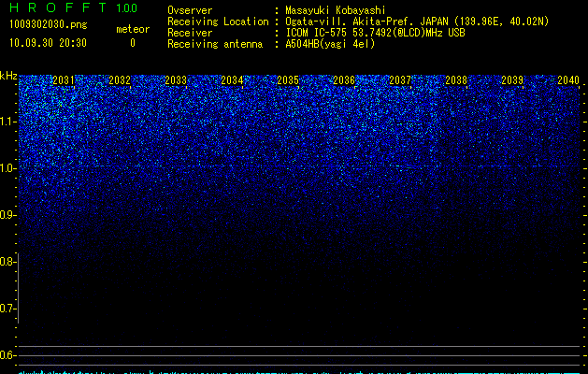
Task: Click the 0.7 frequency axis label
Action: 7,309
